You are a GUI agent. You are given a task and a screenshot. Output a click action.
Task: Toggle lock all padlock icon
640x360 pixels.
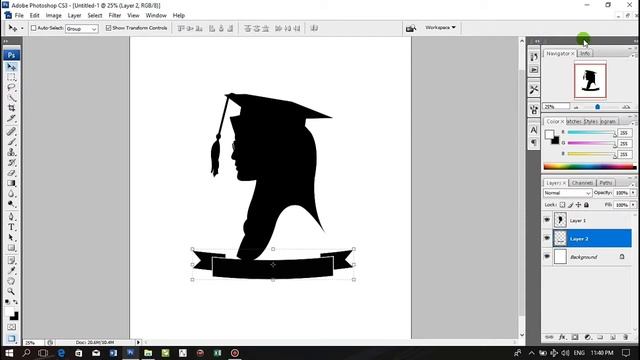pos(587,205)
